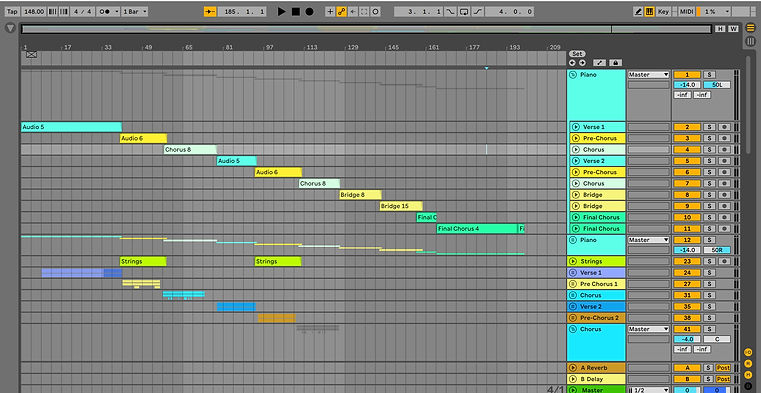Open the Key map mode switch
Image resolution: width=761 pixels, height=393 pixels.
(663, 12)
